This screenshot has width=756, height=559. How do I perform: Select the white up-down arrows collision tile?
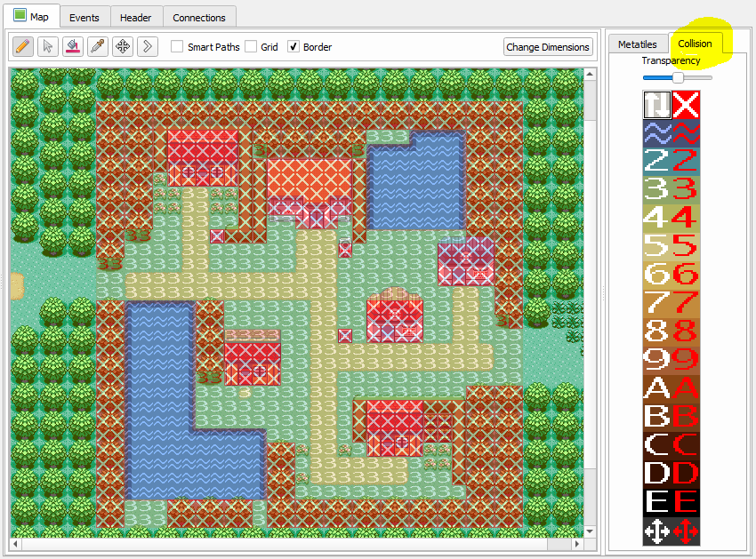[657, 105]
